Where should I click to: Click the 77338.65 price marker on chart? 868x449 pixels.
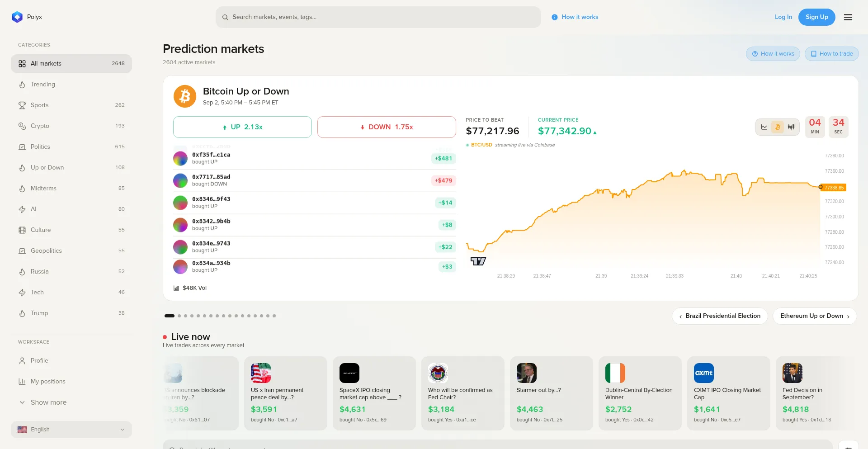[x=834, y=188]
